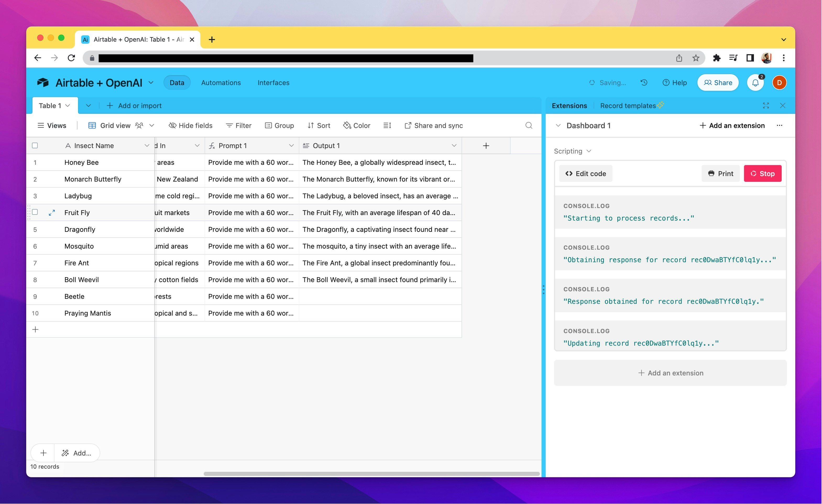Image resolution: width=822 pixels, height=504 pixels.
Task: Click the plus button in bottom bar
Action: pyautogui.click(x=43, y=453)
